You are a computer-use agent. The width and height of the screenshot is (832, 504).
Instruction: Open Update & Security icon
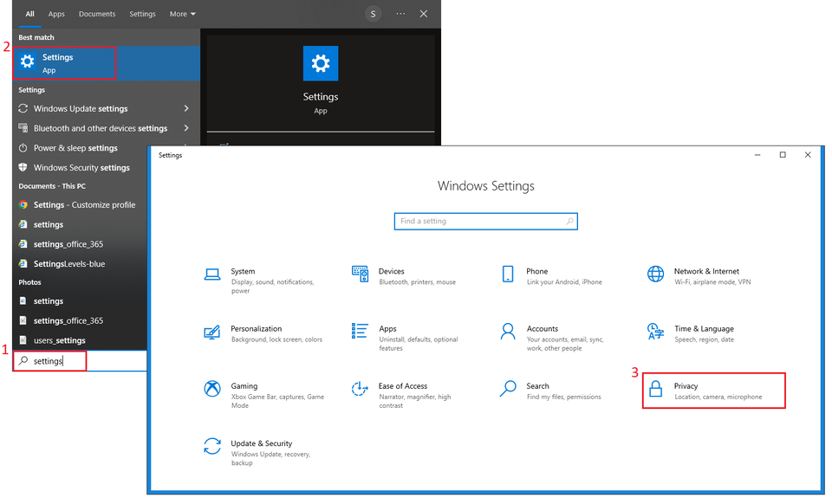212,446
